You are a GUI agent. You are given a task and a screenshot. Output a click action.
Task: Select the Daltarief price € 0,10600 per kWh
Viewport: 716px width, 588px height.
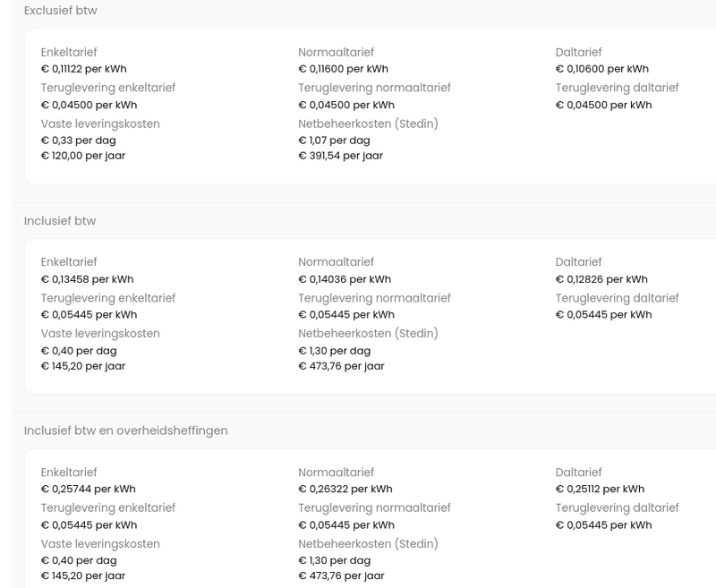point(601,69)
